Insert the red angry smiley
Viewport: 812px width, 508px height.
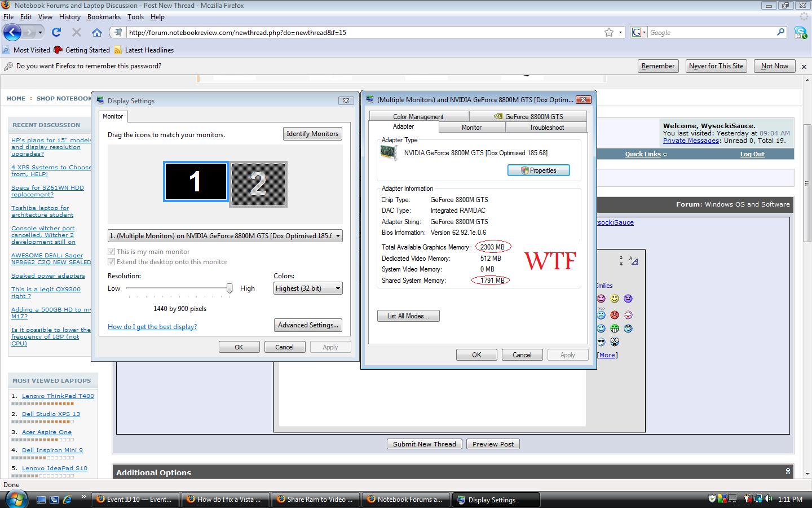615,315
